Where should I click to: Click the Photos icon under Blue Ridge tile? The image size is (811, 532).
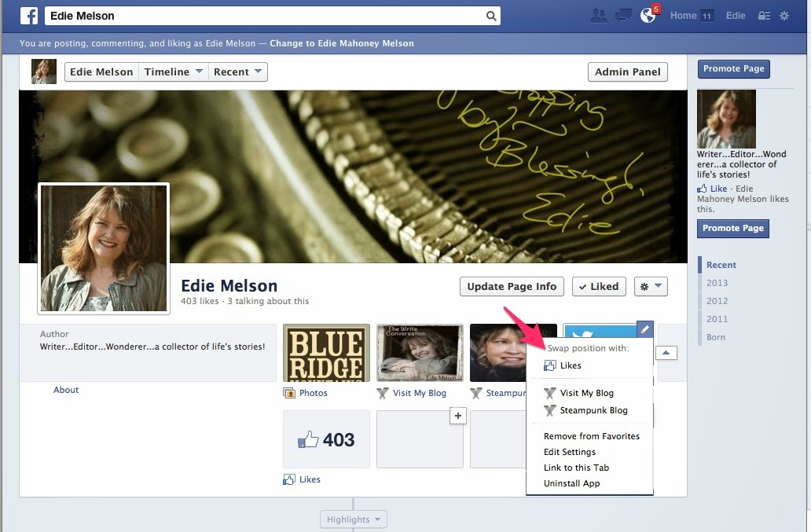pyautogui.click(x=288, y=393)
